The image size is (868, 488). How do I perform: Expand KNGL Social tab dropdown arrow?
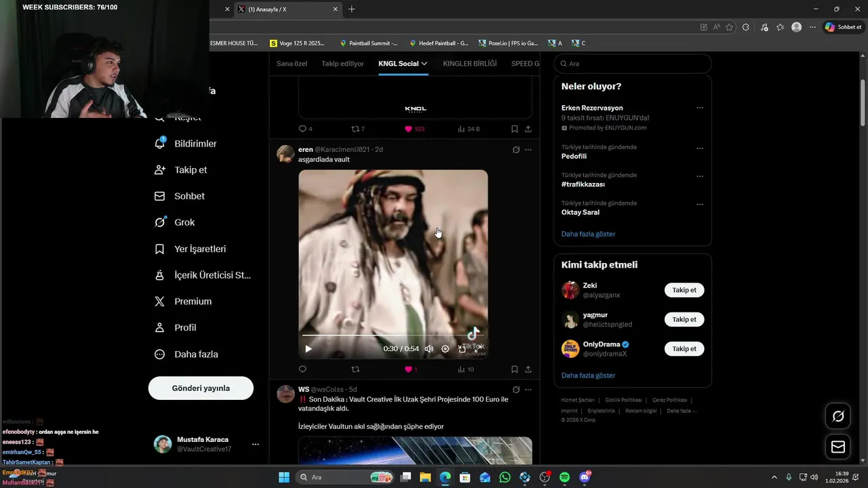click(425, 64)
